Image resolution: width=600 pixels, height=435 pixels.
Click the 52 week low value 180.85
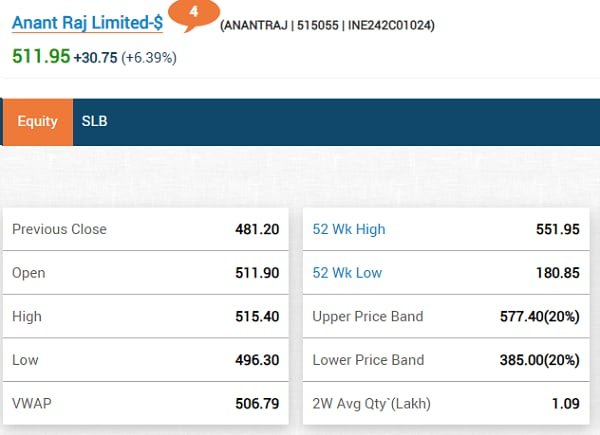(557, 273)
